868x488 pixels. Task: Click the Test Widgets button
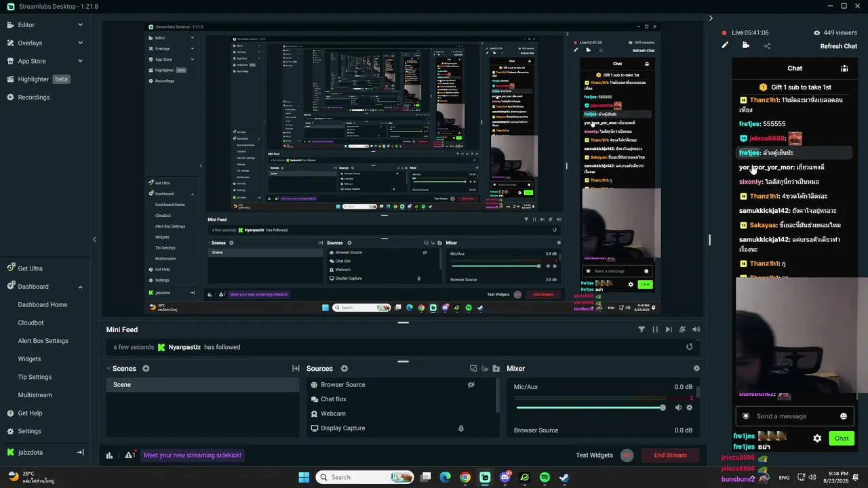594,455
